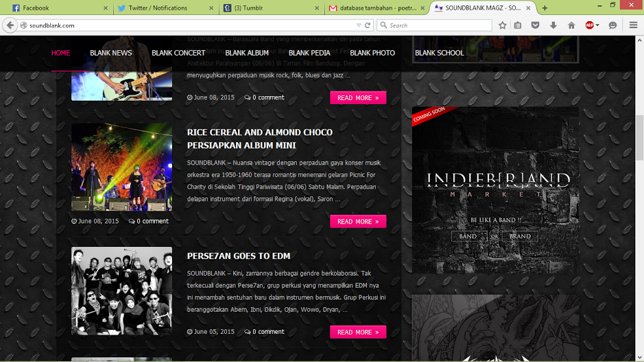Click 0 comment on Perse7an article
644x362 pixels.
pyautogui.click(x=265, y=332)
